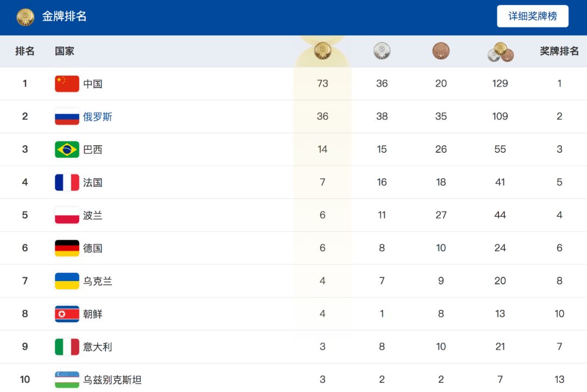
Task: Click the silver medal column header icon
Action: [x=382, y=51]
